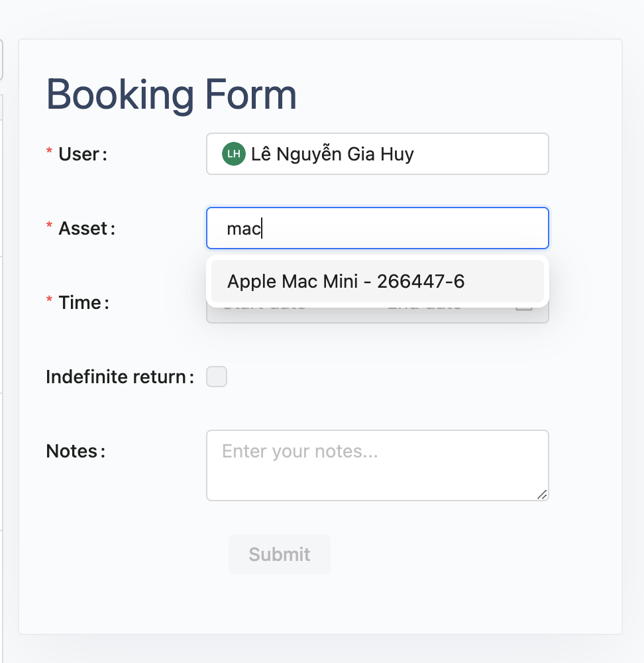Click the name "Lê Nguyễn Gia Huy"

click(332, 154)
